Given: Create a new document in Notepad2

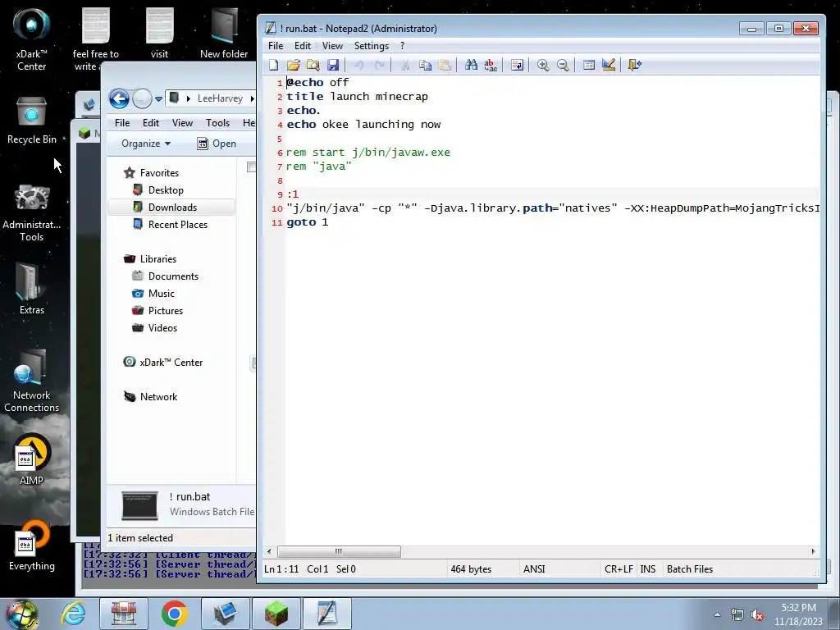Looking at the screenshot, I should 274,66.
